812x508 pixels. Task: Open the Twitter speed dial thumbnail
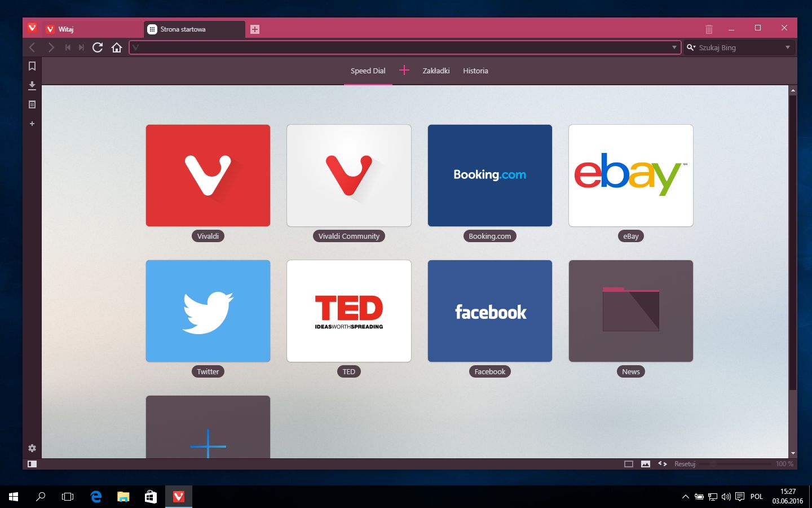(208, 311)
